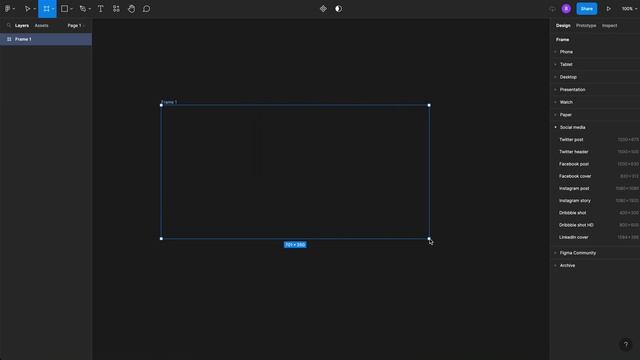The image size is (640, 360).
Task: Switch to the Prototype tab
Action: pyautogui.click(x=586, y=25)
